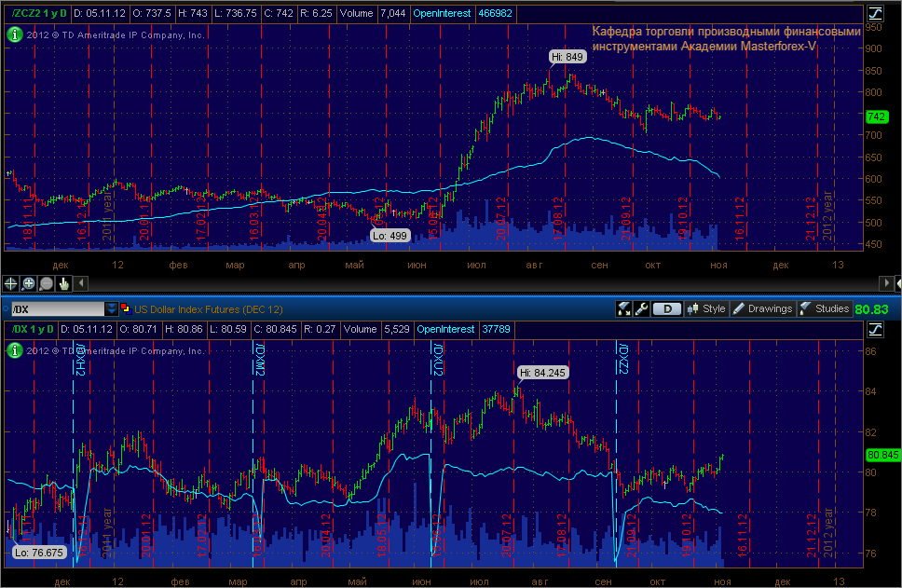The height and width of the screenshot is (588, 902).
Task: Click the green 742 price label
Action: click(877, 116)
